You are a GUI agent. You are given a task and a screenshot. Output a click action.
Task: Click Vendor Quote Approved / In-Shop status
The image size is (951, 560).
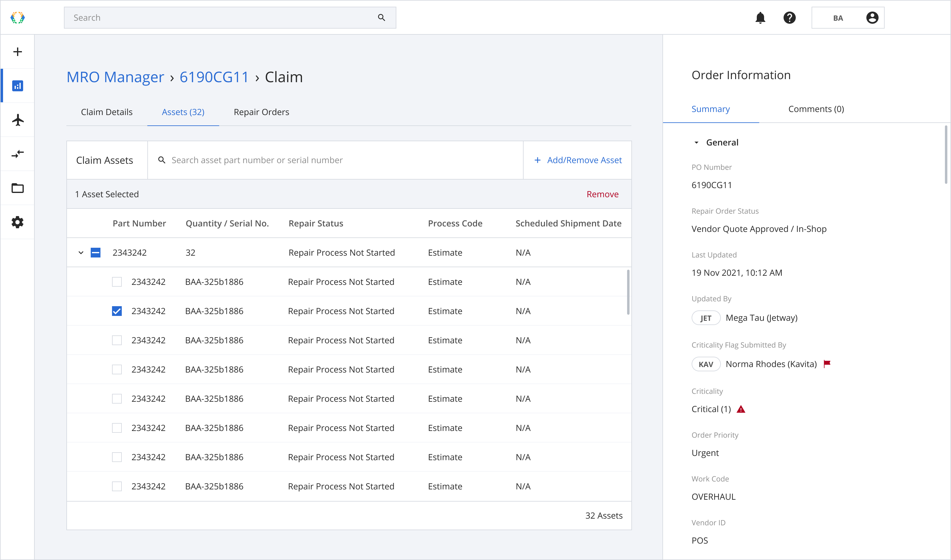pyautogui.click(x=759, y=229)
